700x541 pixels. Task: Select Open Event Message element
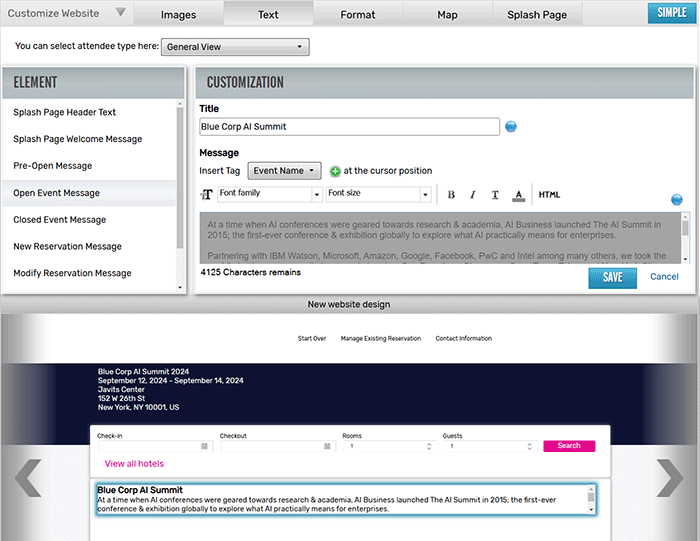click(89, 193)
